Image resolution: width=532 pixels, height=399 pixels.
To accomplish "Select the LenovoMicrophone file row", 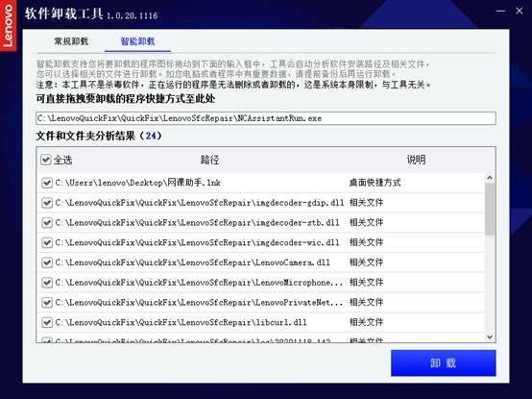I will (260, 283).
